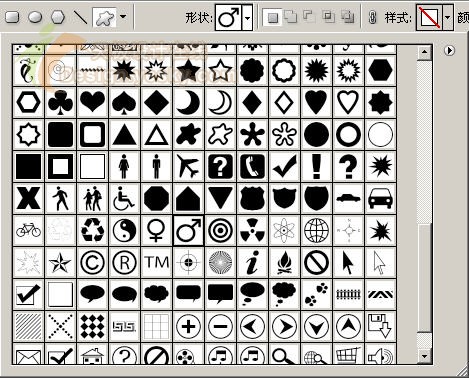Pick the telephone sign shape
The image size is (469, 378).
(x=252, y=166)
